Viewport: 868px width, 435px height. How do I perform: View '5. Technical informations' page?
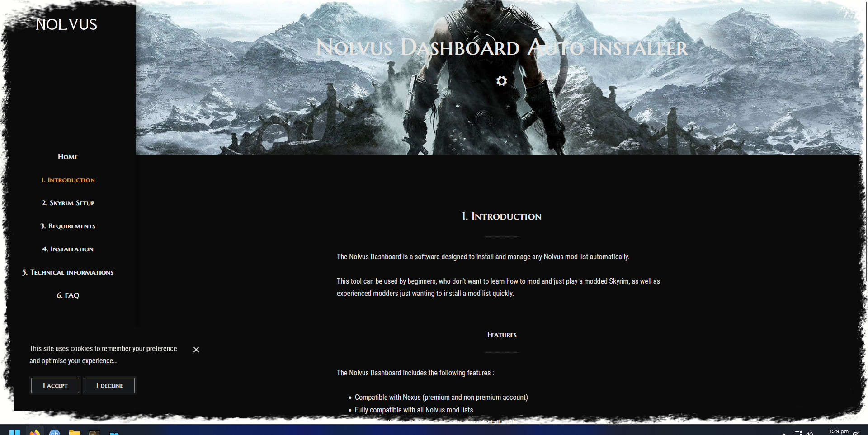[x=67, y=272]
